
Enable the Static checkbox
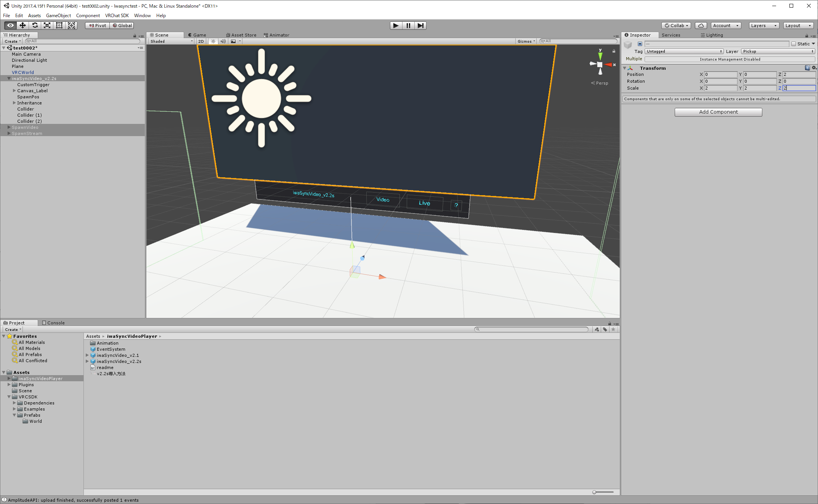(x=794, y=44)
